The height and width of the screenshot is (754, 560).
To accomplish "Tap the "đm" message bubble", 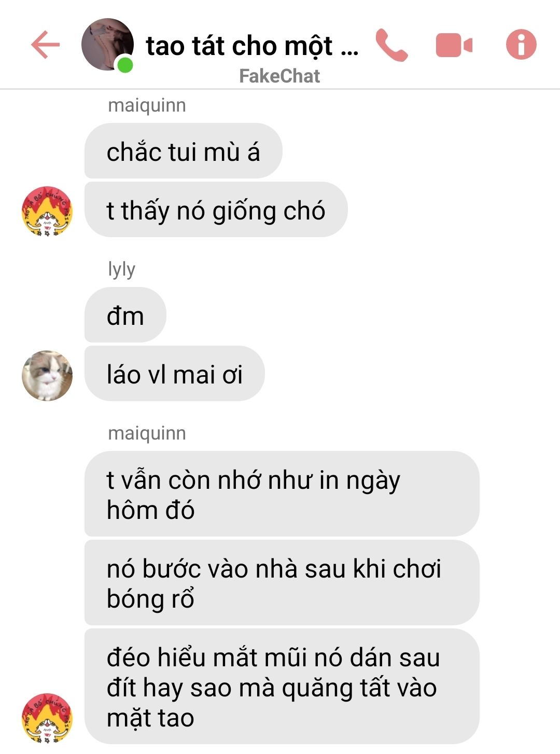I will [125, 315].
